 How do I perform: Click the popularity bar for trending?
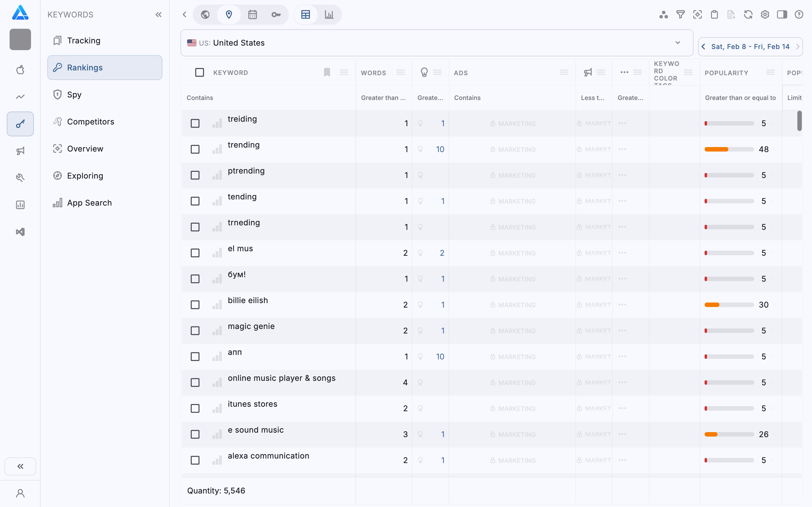[729, 149]
